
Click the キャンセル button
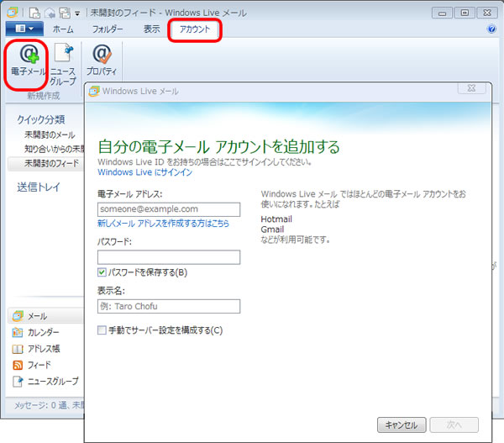pyautogui.click(x=402, y=425)
